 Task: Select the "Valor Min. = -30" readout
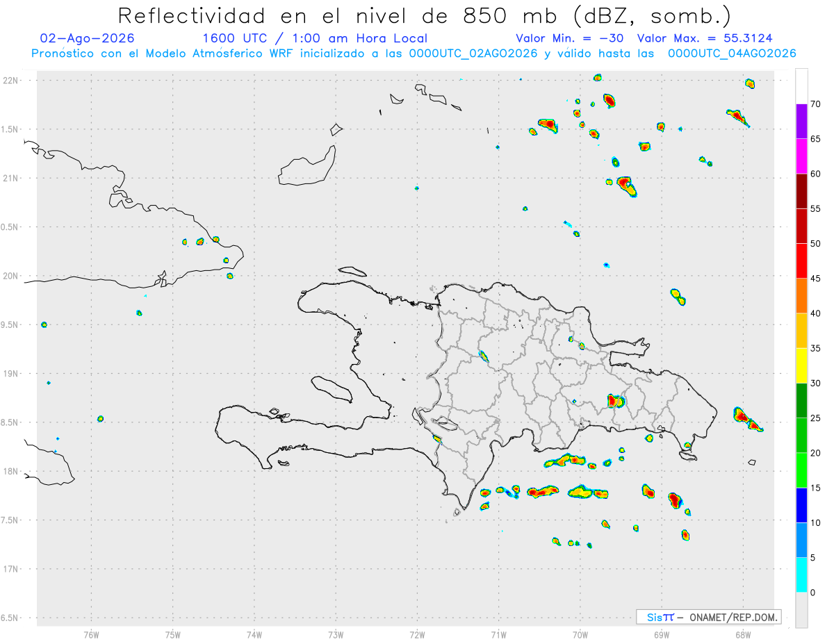pos(569,38)
